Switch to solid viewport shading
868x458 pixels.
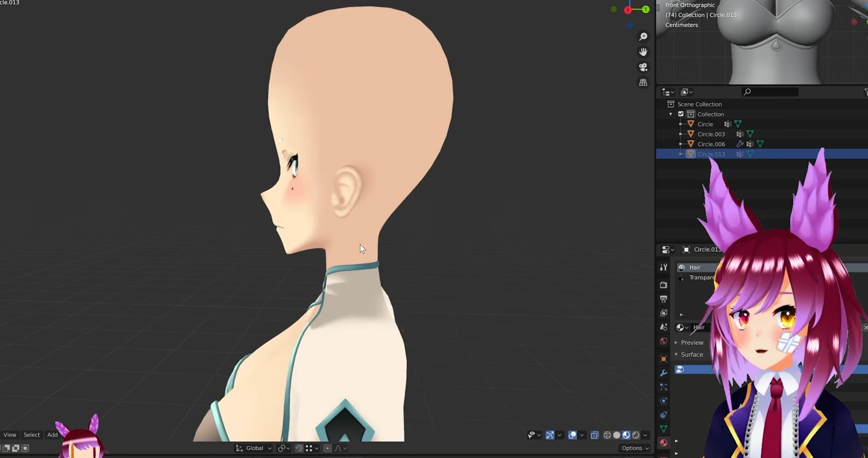pos(617,435)
